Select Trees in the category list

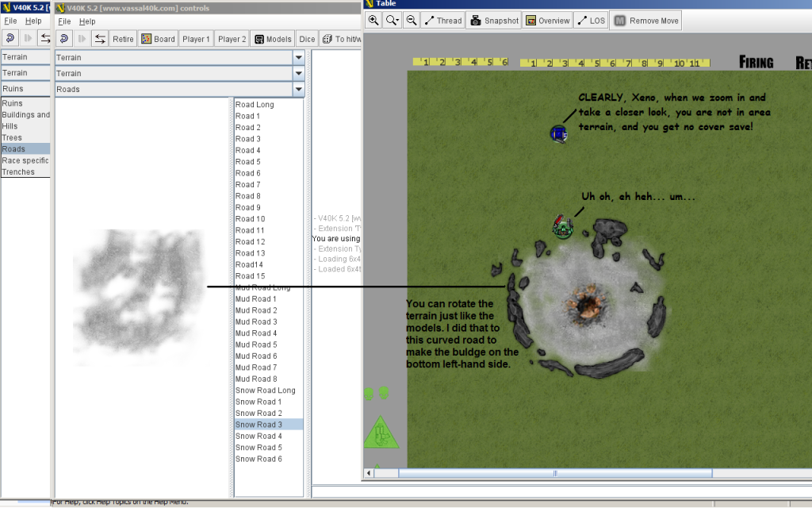(x=25, y=137)
